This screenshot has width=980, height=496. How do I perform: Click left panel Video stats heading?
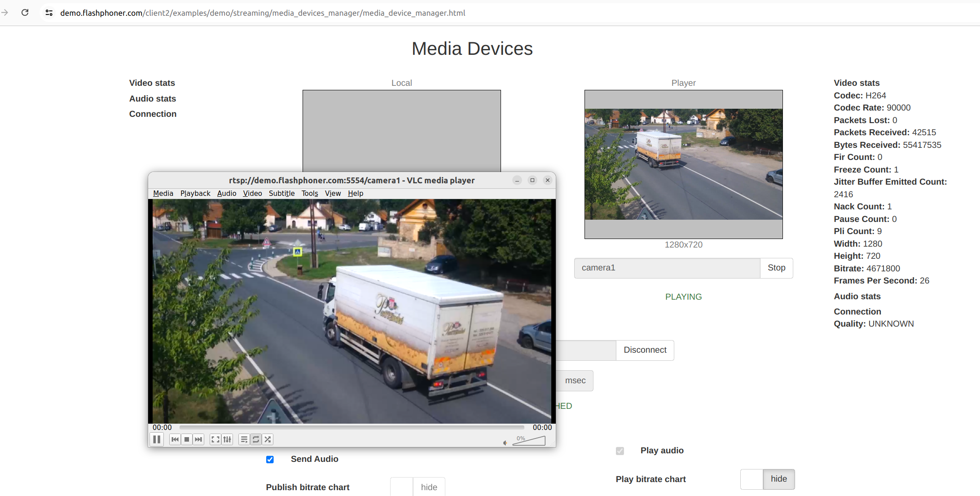(x=152, y=83)
